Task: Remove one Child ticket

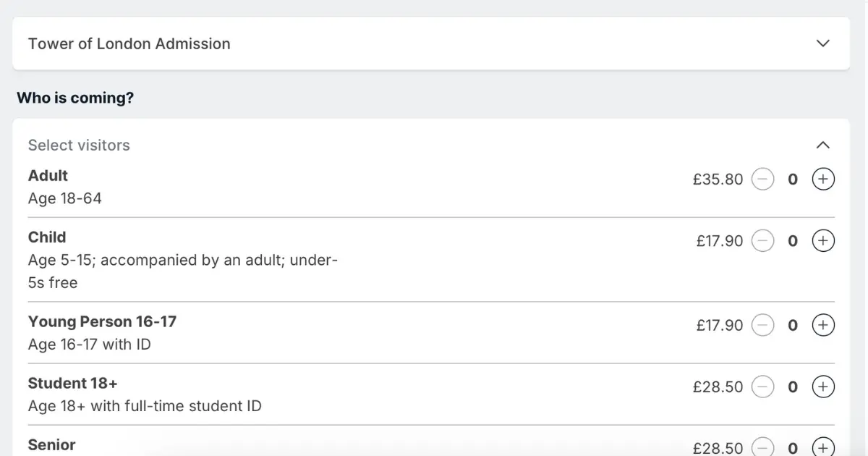Action: click(762, 240)
